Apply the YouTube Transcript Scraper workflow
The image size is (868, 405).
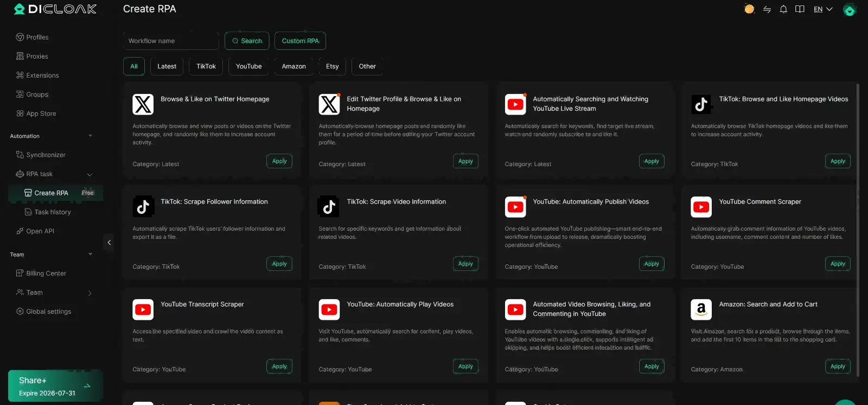[279, 366]
